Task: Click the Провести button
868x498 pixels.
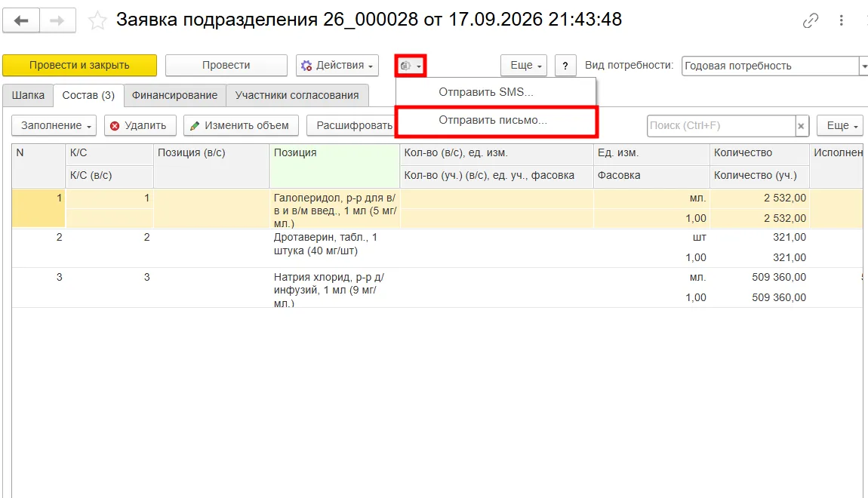Action: [226, 66]
